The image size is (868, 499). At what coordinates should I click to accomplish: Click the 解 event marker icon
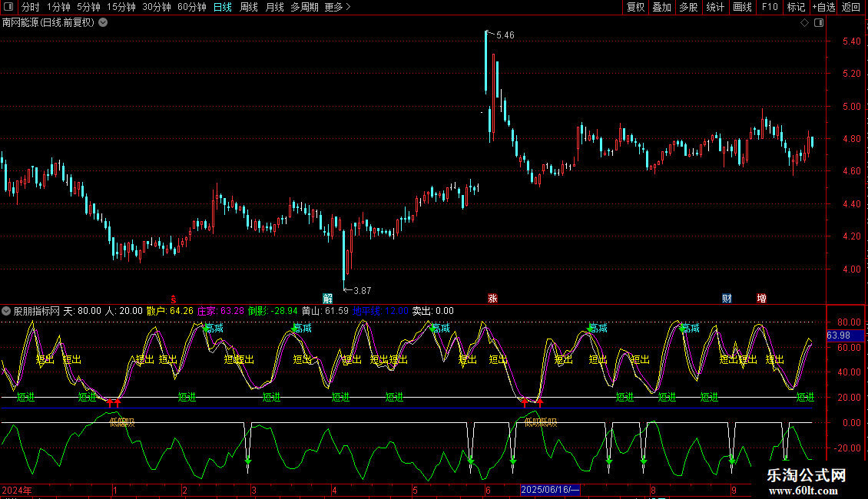pyautogui.click(x=328, y=298)
